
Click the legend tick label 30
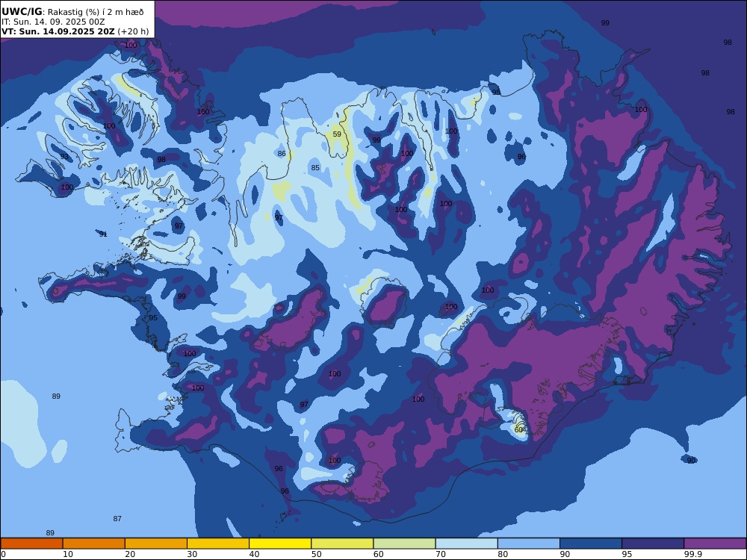[x=192, y=554]
